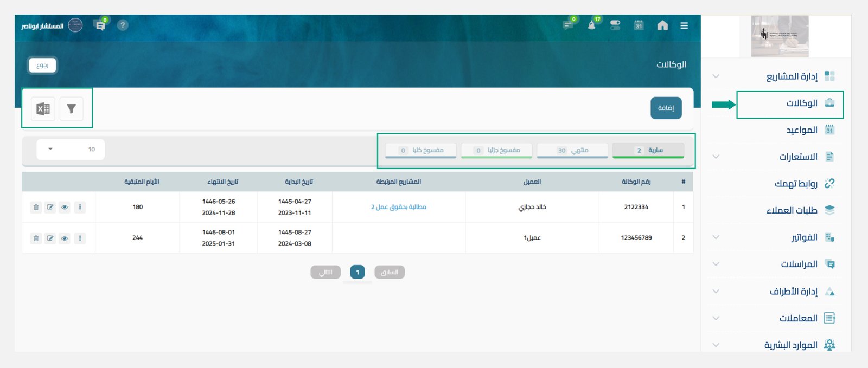Expand الموارد البشرية chevron in sidebar
Screen dimensions: 868x368
coord(716,345)
